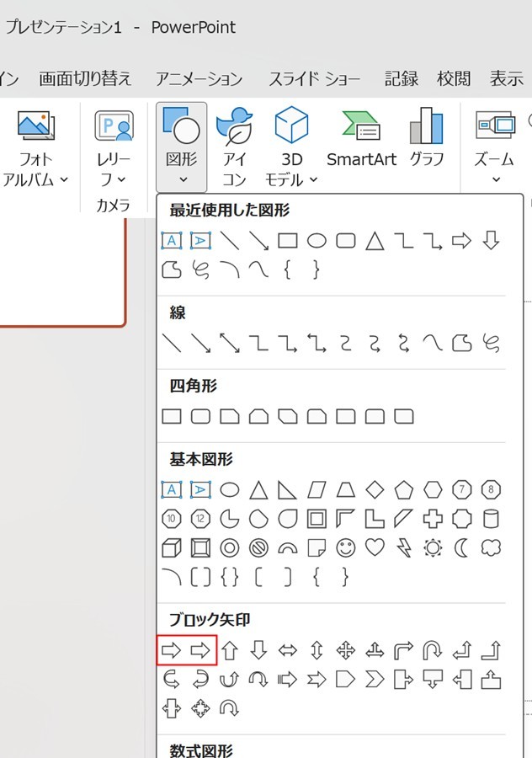
Task: Open the アニメーション ribbon tab
Action: point(199,78)
